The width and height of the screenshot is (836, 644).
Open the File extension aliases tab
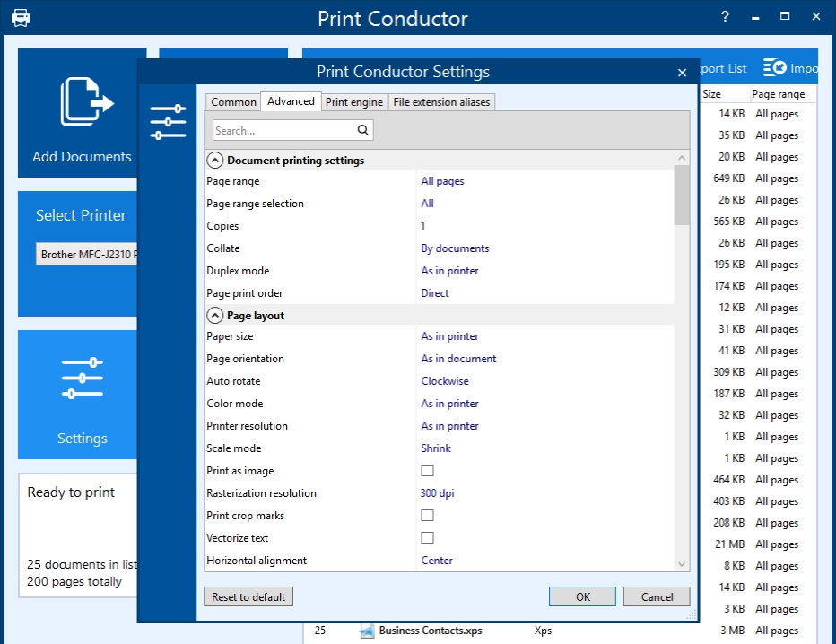[441, 101]
